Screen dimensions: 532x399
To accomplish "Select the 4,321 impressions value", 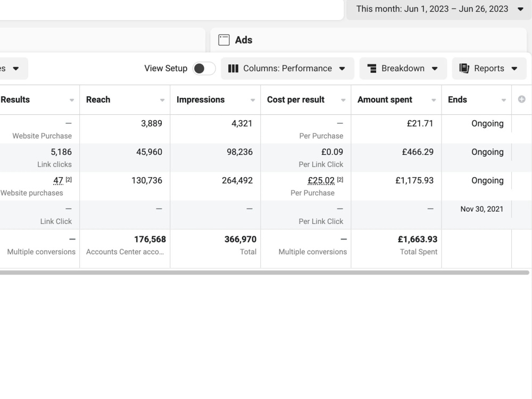I will click(x=242, y=123).
